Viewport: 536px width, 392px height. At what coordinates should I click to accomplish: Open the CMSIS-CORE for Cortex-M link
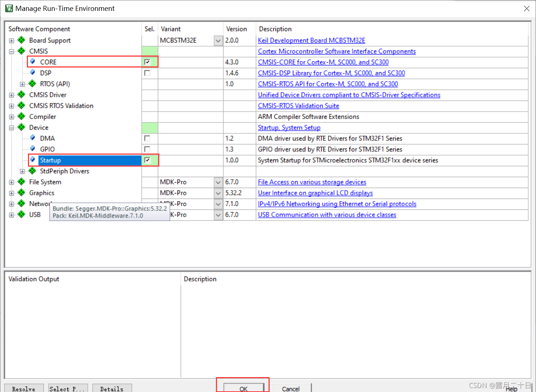323,62
